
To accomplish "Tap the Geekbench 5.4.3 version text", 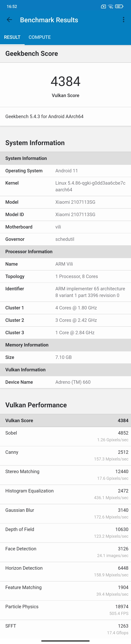I will pyautogui.click(x=44, y=117).
